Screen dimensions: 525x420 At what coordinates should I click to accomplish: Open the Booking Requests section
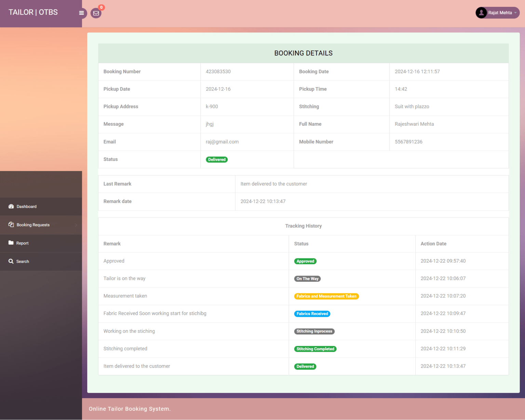(33, 225)
